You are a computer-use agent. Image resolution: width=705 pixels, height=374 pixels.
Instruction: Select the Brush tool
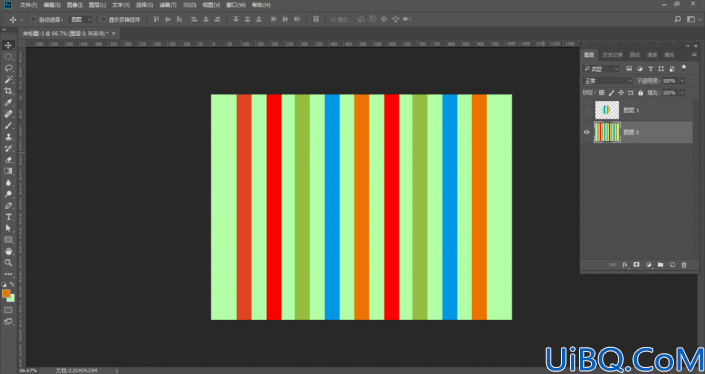tap(8, 125)
